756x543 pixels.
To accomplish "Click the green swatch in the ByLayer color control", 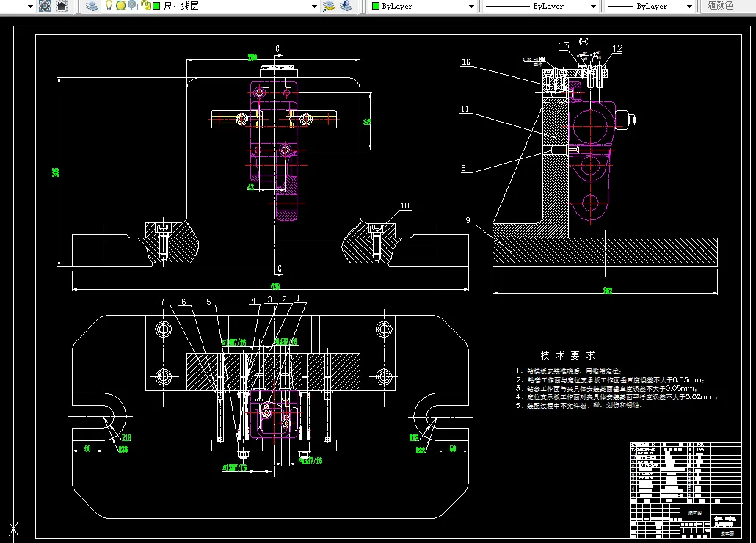I will (x=376, y=7).
